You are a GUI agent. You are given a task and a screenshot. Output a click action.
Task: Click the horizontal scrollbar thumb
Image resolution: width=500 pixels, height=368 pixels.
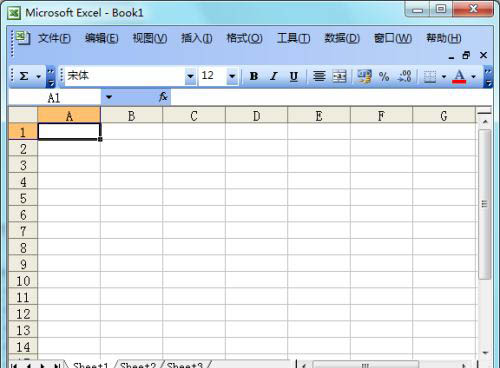[x=366, y=365]
